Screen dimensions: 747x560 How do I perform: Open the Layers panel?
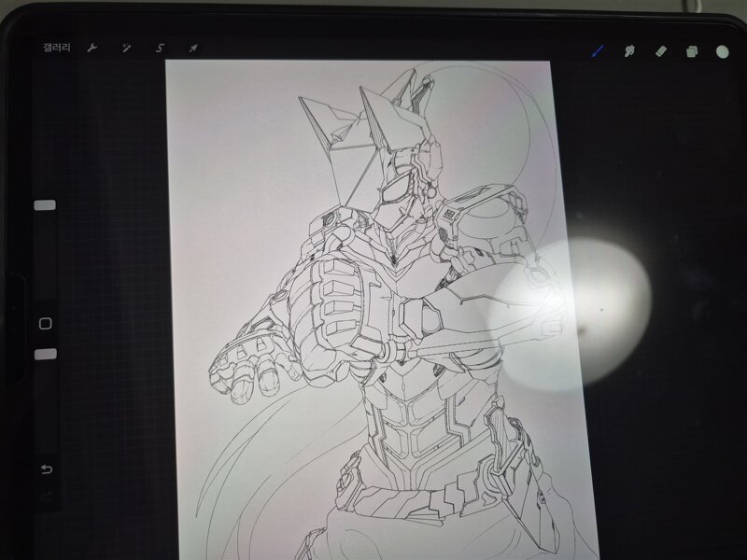click(x=692, y=51)
